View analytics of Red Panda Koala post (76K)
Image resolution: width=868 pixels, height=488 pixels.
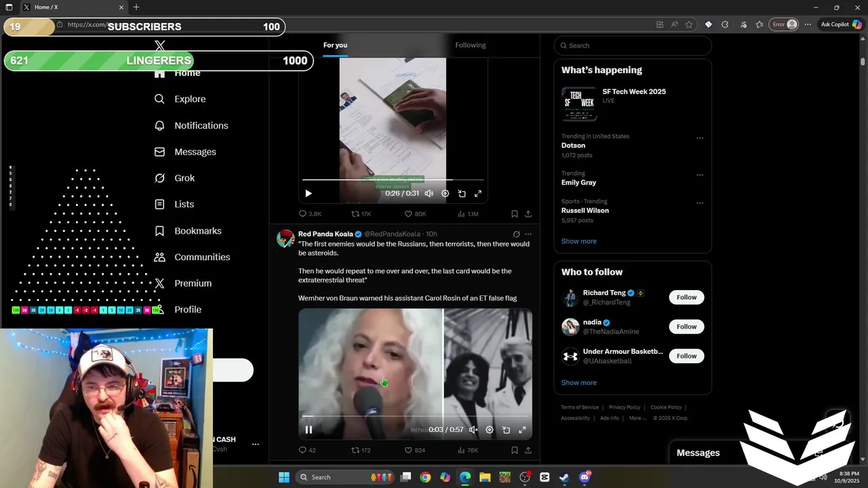(x=468, y=450)
